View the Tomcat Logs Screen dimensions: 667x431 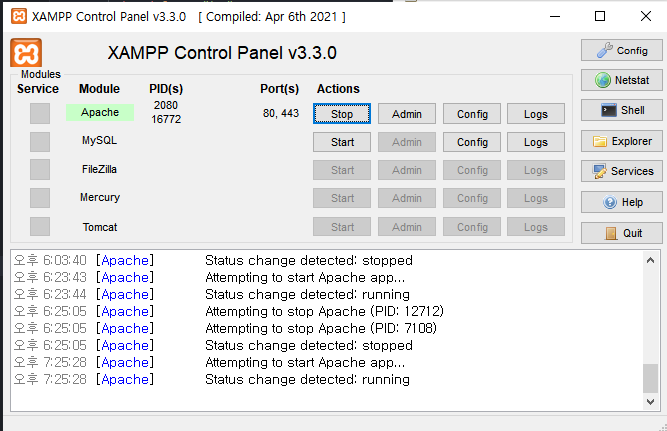point(536,227)
